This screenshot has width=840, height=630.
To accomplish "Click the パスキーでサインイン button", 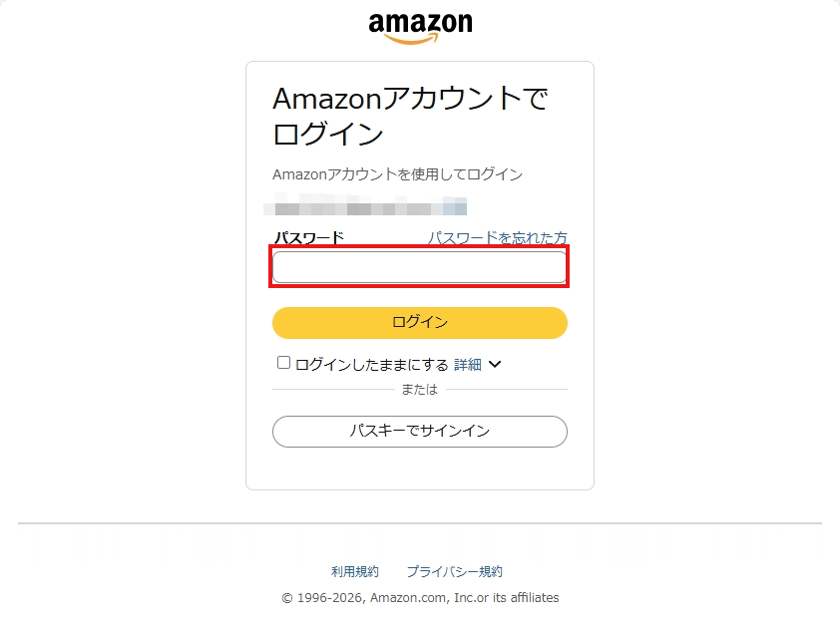I will click(x=419, y=431).
